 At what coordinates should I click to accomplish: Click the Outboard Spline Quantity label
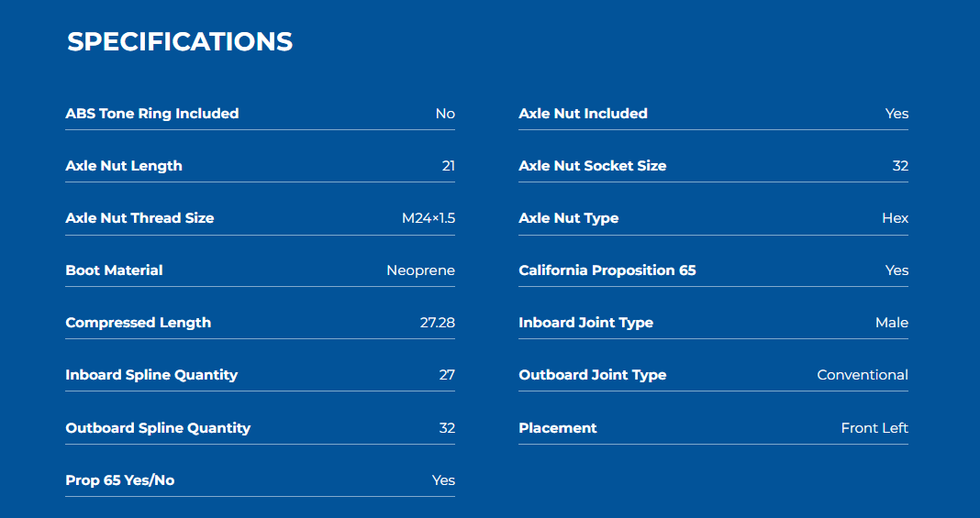(x=158, y=428)
